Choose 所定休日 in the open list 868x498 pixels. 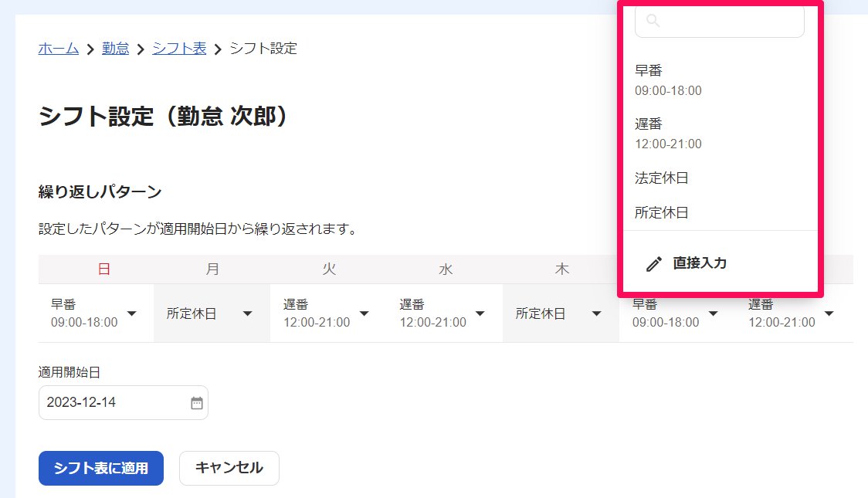[721, 212]
